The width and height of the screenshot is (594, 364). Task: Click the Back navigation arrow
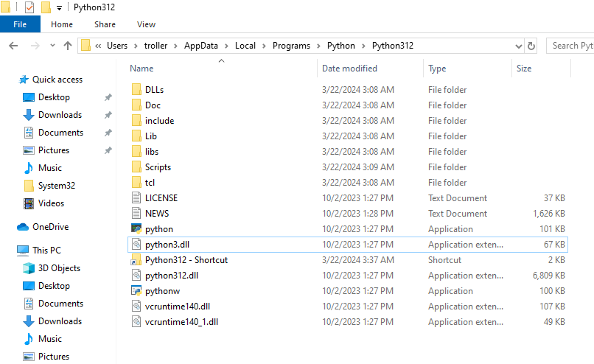click(13, 46)
